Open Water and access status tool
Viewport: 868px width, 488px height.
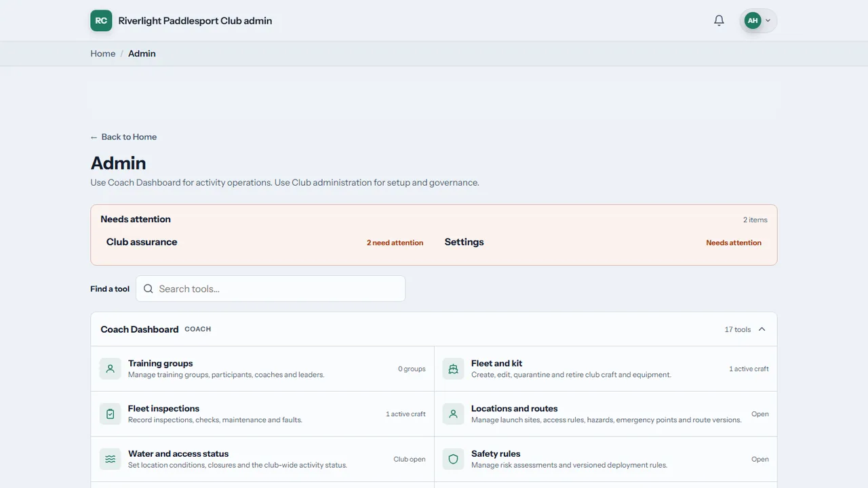pyautogui.click(x=262, y=459)
